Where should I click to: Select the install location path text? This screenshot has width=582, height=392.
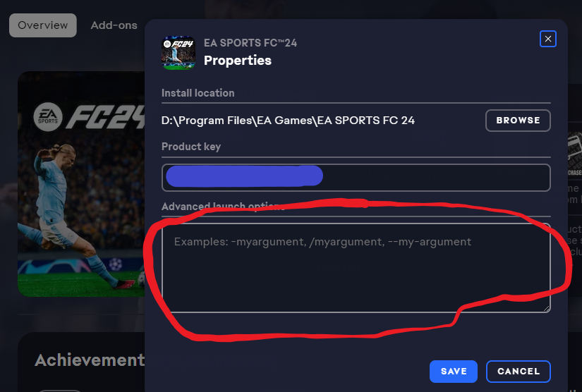click(288, 121)
